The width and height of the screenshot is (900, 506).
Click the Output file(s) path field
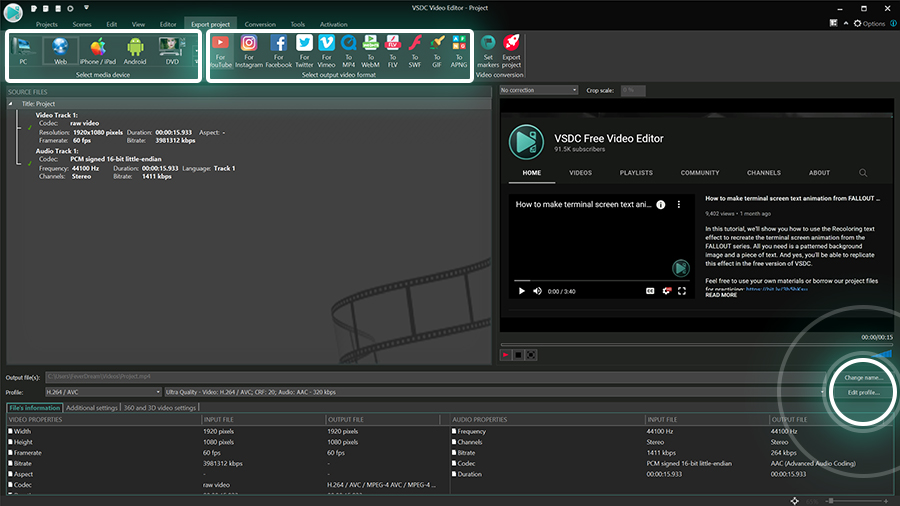click(436, 377)
